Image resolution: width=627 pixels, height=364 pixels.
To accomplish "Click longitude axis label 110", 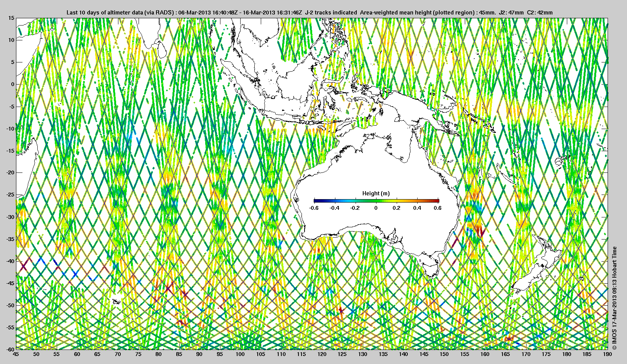I will [x=281, y=354].
